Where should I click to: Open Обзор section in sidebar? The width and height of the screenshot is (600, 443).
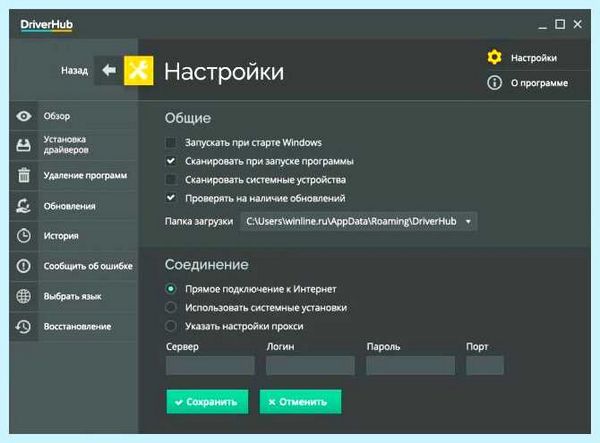pyautogui.click(x=73, y=116)
